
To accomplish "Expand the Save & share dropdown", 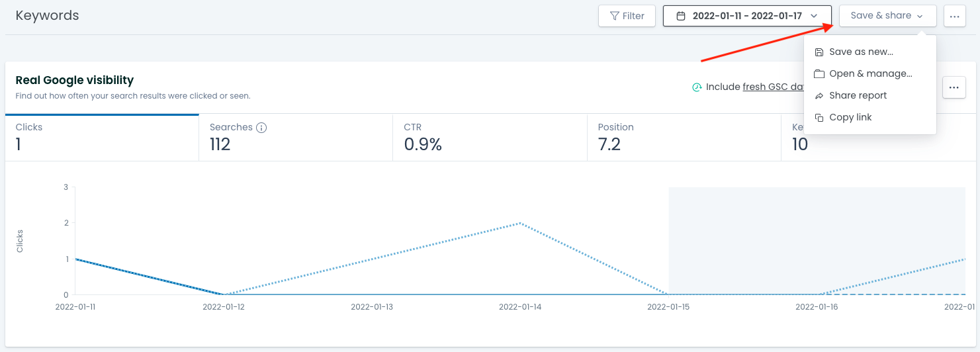I will point(887,16).
